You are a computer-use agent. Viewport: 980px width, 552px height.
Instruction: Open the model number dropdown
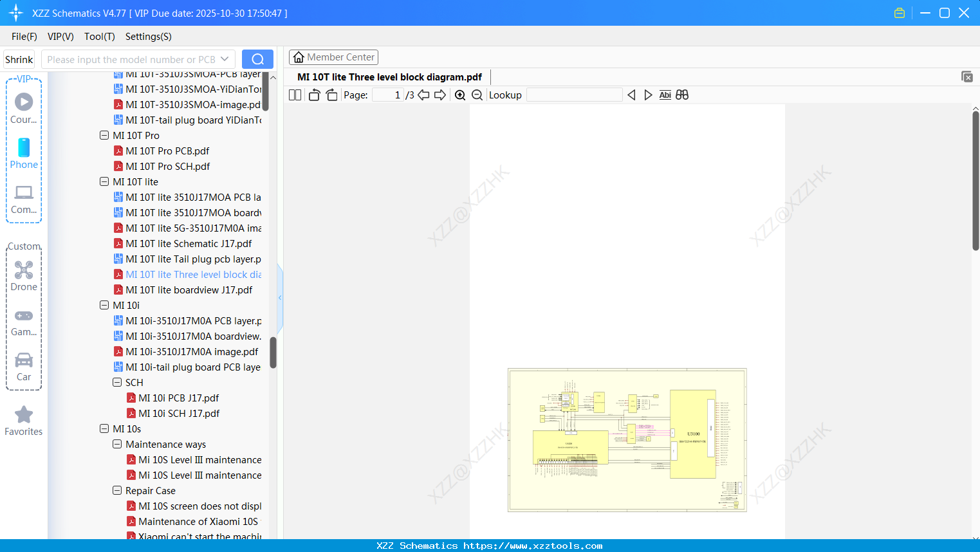click(x=223, y=59)
